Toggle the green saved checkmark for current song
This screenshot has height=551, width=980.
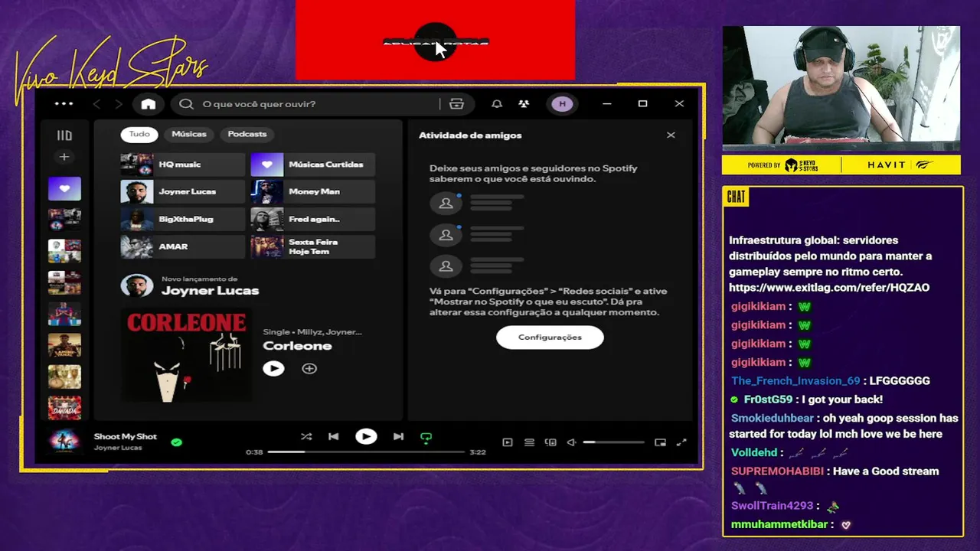coord(176,442)
